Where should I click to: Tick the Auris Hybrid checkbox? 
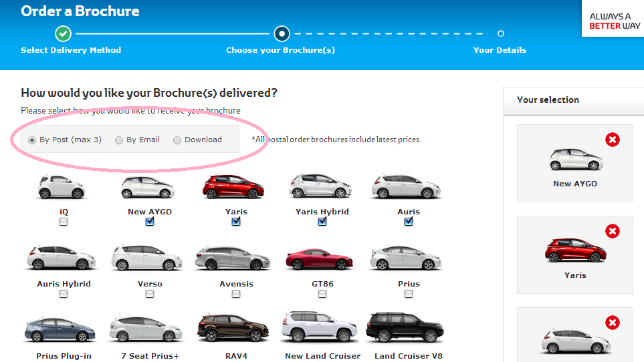[x=64, y=294]
